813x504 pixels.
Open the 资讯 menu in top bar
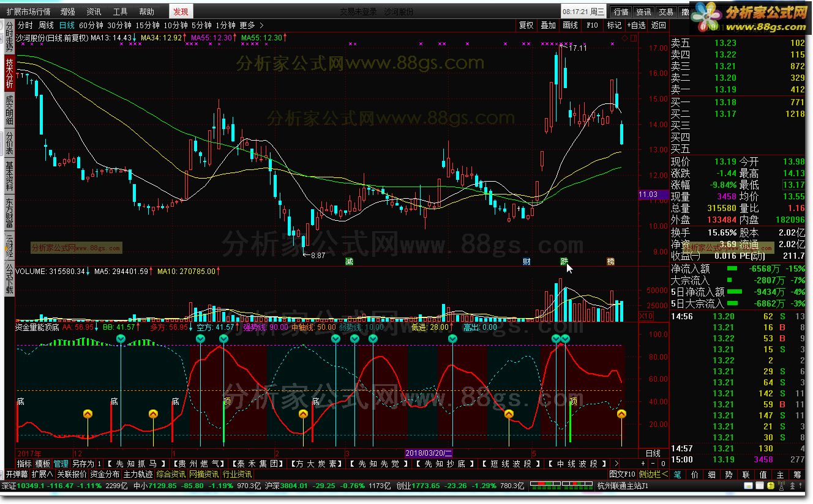(x=94, y=12)
